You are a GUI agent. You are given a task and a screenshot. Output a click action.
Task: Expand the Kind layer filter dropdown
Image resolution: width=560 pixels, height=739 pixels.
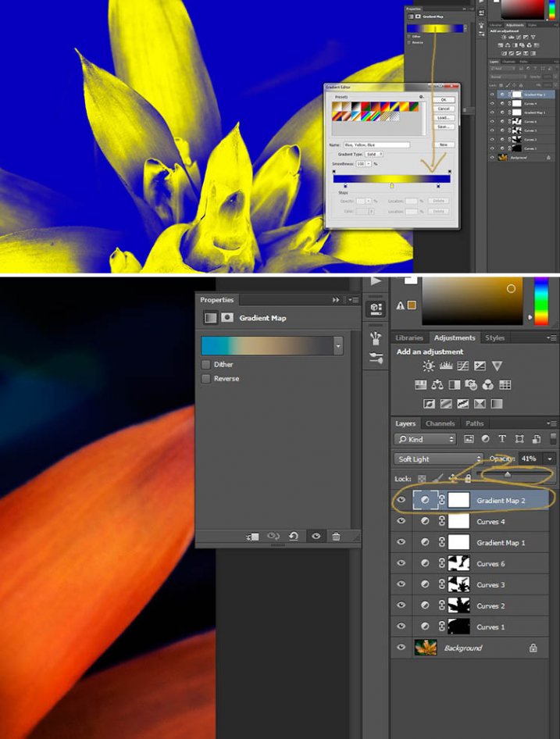(x=426, y=439)
